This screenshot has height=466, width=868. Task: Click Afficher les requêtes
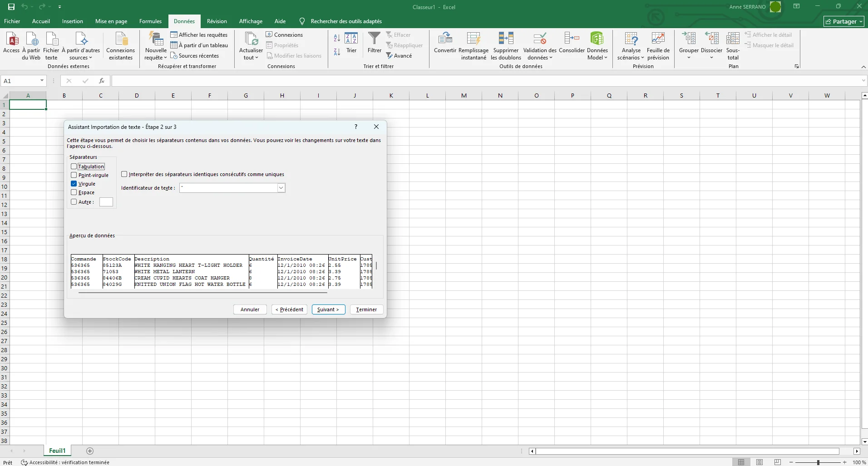199,35
